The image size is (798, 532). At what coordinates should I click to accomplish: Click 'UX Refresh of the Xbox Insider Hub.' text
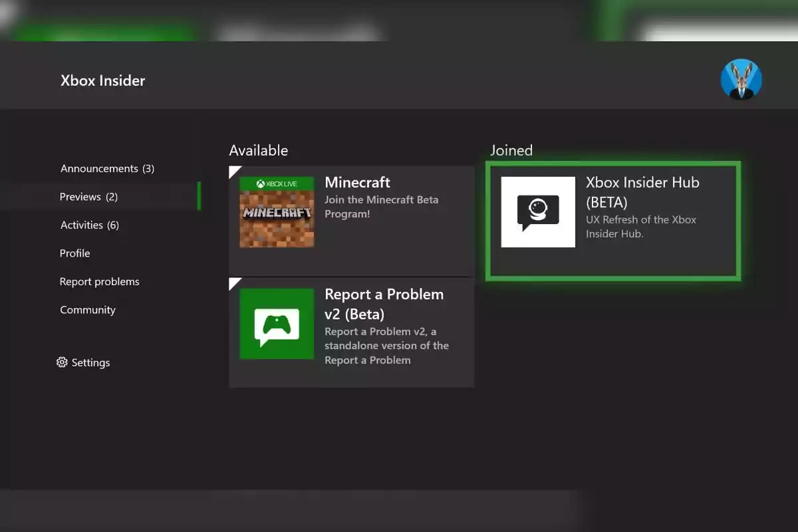pyautogui.click(x=641, y=227)
